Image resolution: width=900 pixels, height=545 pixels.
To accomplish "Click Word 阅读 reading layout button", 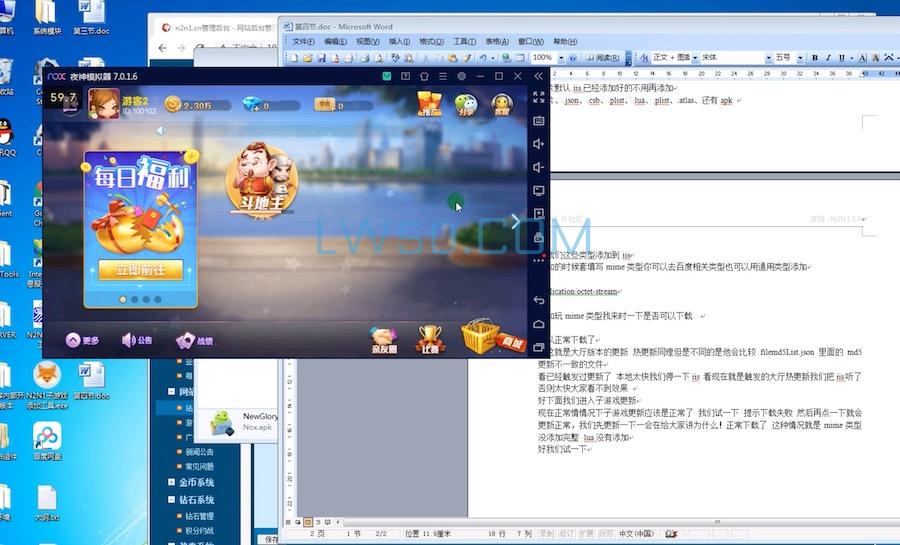I will [x=602, y=58].
